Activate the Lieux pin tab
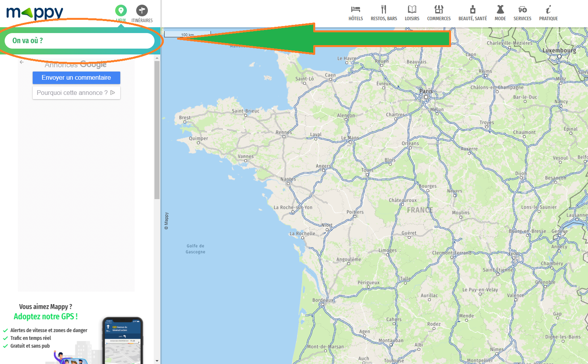This screenshot has width=588, height=364. tap(121, 10)
